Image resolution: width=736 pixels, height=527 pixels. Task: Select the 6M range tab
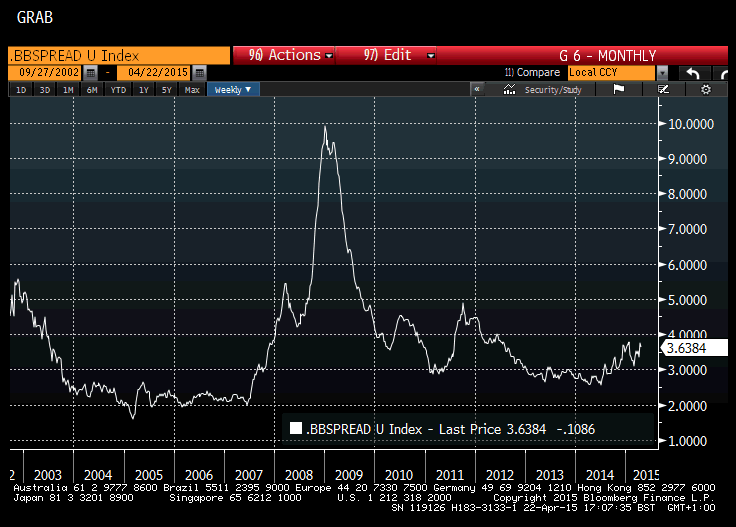92,90
